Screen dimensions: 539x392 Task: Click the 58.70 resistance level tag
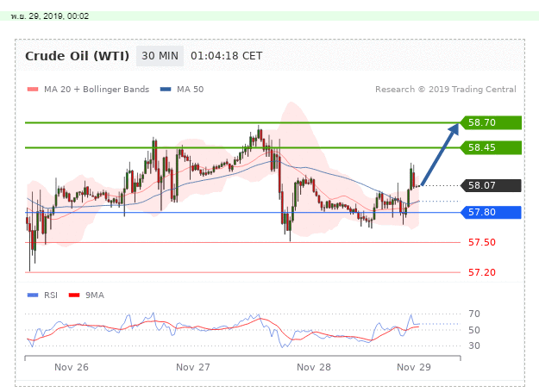coord(491,122)
